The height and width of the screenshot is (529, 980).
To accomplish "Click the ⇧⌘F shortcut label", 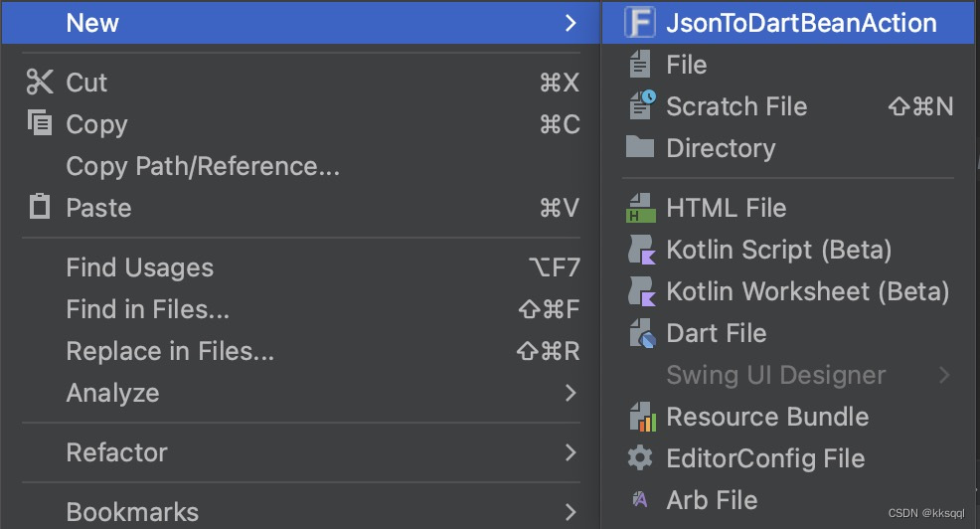I will 549,309.
